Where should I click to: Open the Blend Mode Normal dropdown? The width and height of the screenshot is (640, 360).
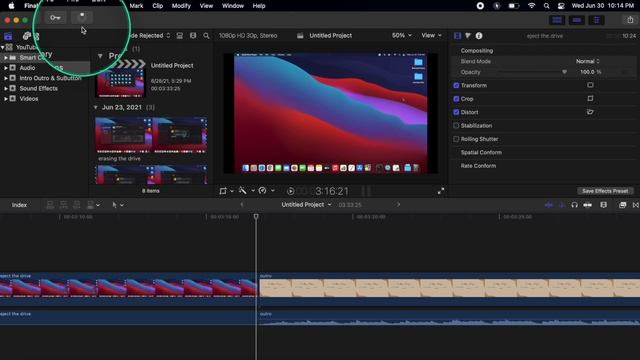coord(587,61)
